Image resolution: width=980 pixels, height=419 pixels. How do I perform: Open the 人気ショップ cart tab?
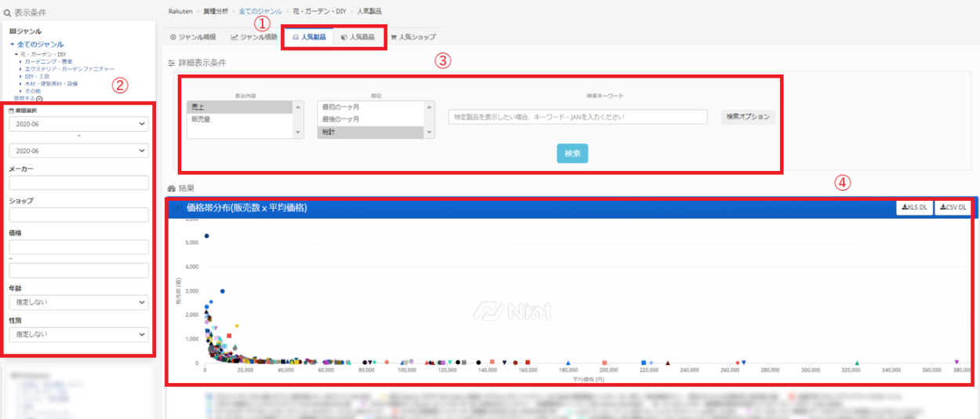point(412,37)
